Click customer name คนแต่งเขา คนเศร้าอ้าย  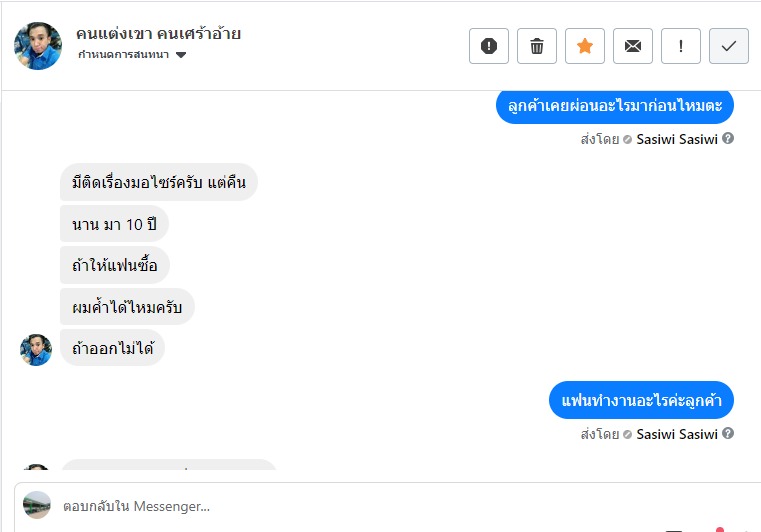coord(158,33)
